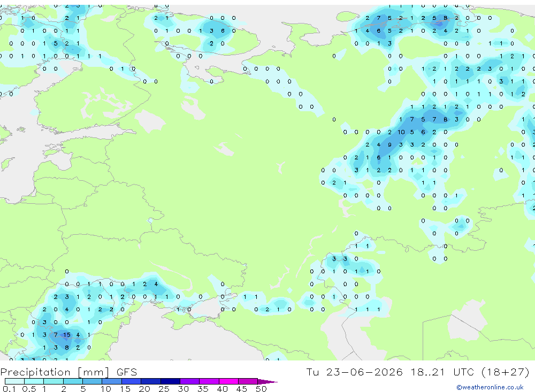Click the 10–15 mm legend color box
The height and width of the screenshot is (392, 535).
112,381
